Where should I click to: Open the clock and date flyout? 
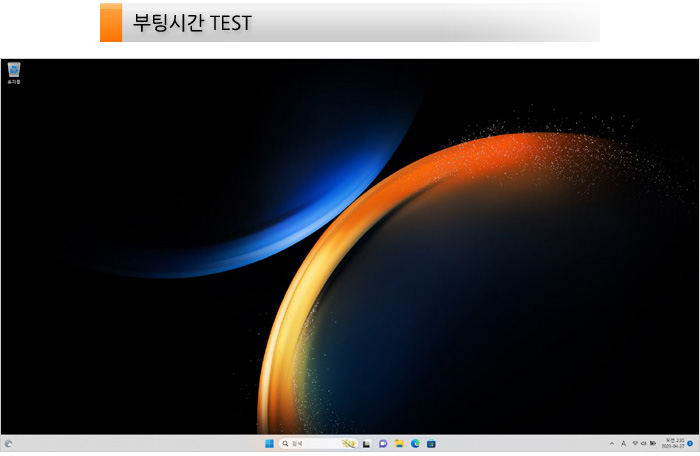point(672,443)
